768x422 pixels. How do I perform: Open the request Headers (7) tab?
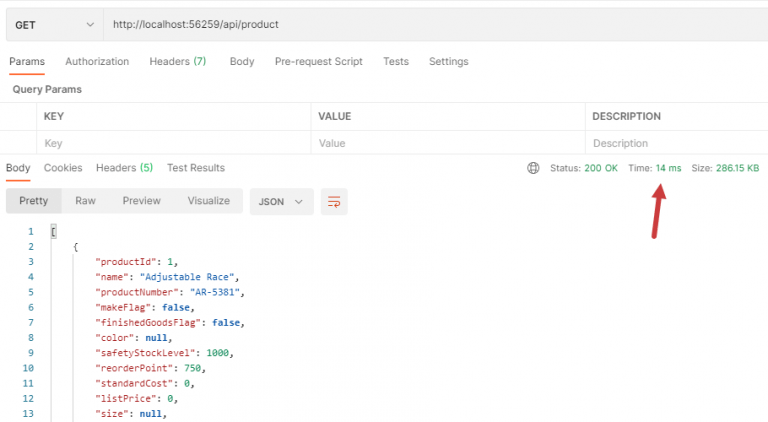click(x=178, y=61)
